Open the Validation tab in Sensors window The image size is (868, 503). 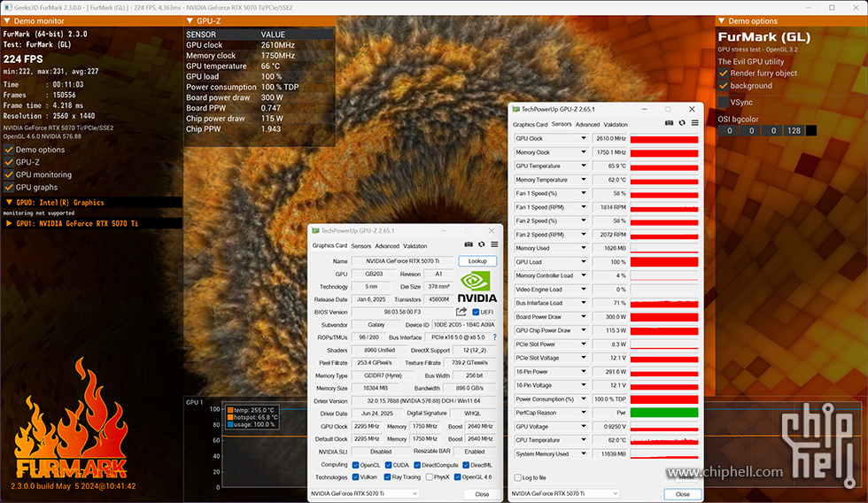pos(616,125)
